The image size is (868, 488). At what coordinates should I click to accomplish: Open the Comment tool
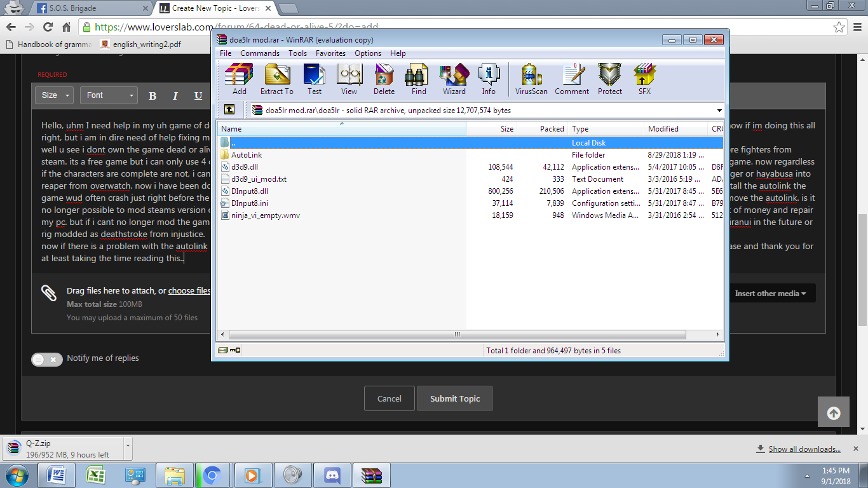tap(572, 79)
